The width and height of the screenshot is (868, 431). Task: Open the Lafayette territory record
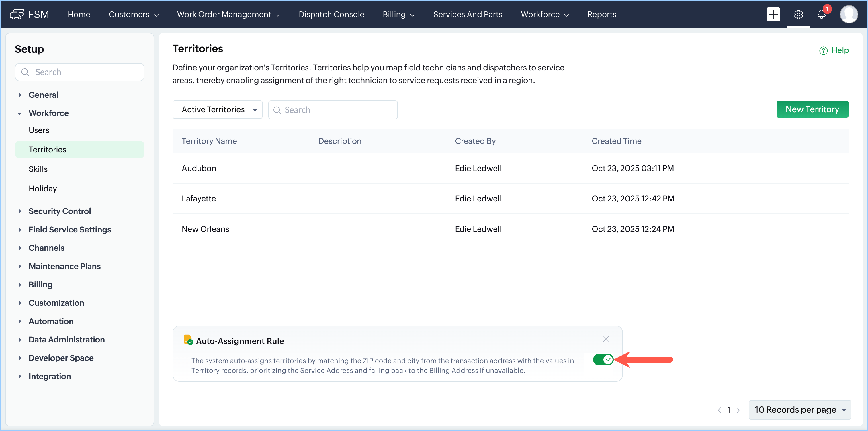[x=198, y=199]
